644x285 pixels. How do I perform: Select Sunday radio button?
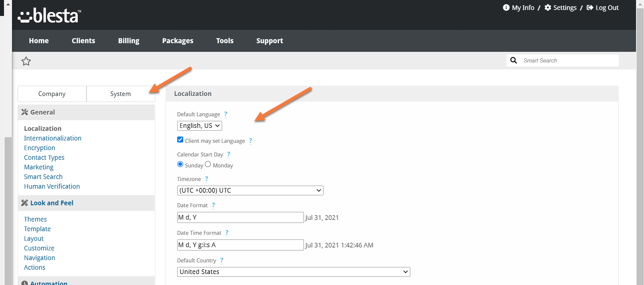180,164
